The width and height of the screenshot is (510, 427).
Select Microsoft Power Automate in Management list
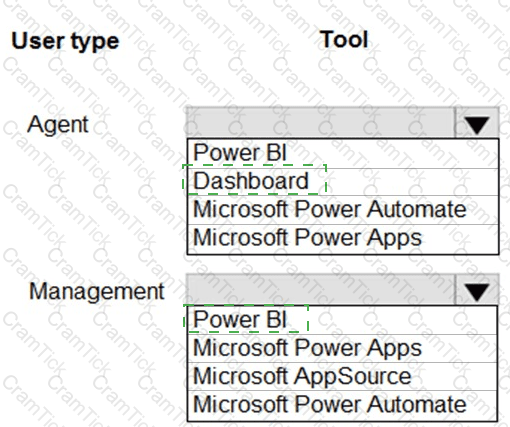pyautogui.click(x=342, y=405)
